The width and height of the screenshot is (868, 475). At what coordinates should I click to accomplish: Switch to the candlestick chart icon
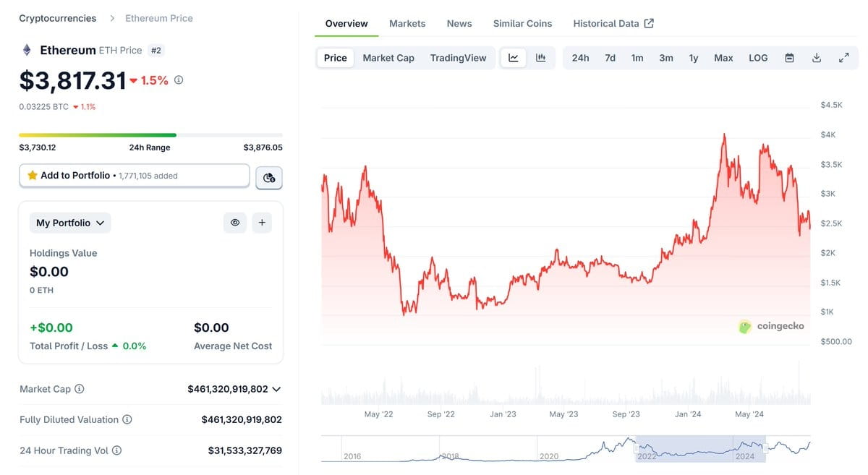(x=540, y=57)
